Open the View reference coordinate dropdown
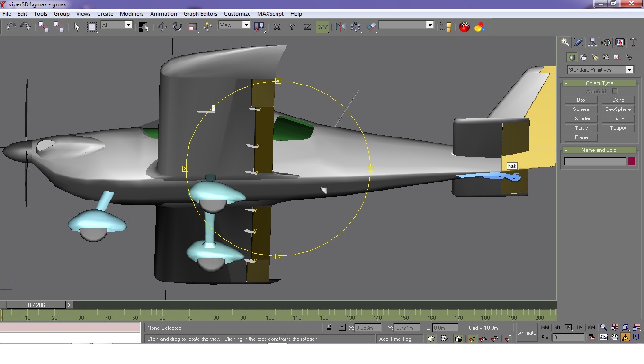 234,25
